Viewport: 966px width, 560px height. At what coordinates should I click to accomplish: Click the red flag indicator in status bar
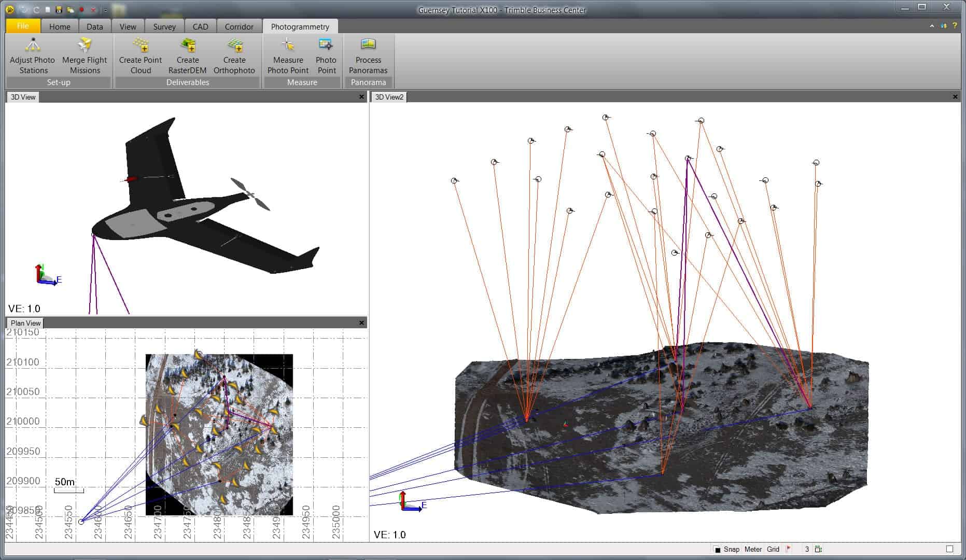(789, 549)
